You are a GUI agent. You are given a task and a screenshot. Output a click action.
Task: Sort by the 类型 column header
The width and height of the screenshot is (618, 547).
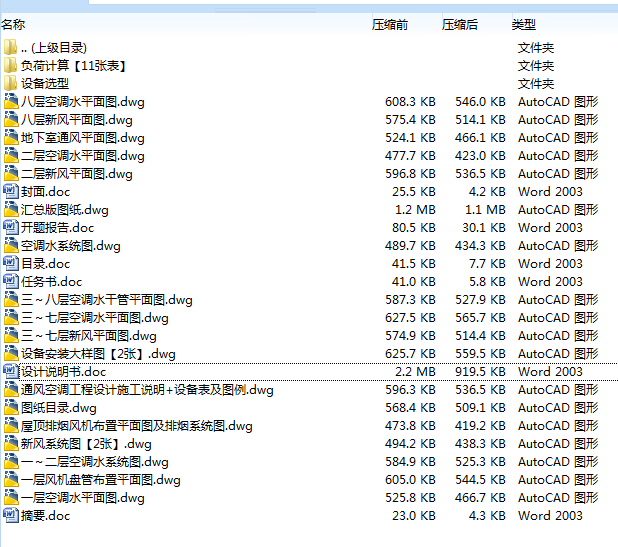click(523, 24)
